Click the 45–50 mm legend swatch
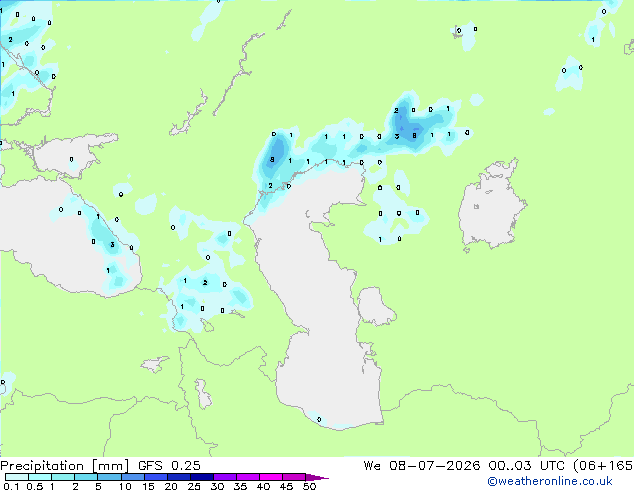The image size is (634, 490). coord(294,477)
